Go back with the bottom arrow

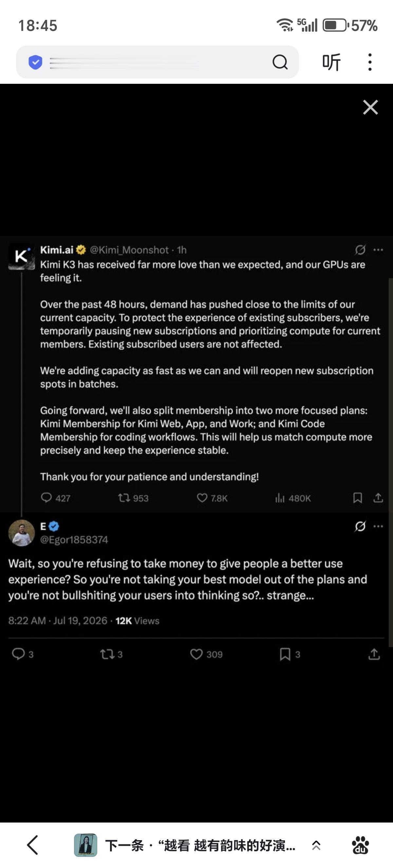click(x=33, y=845)
